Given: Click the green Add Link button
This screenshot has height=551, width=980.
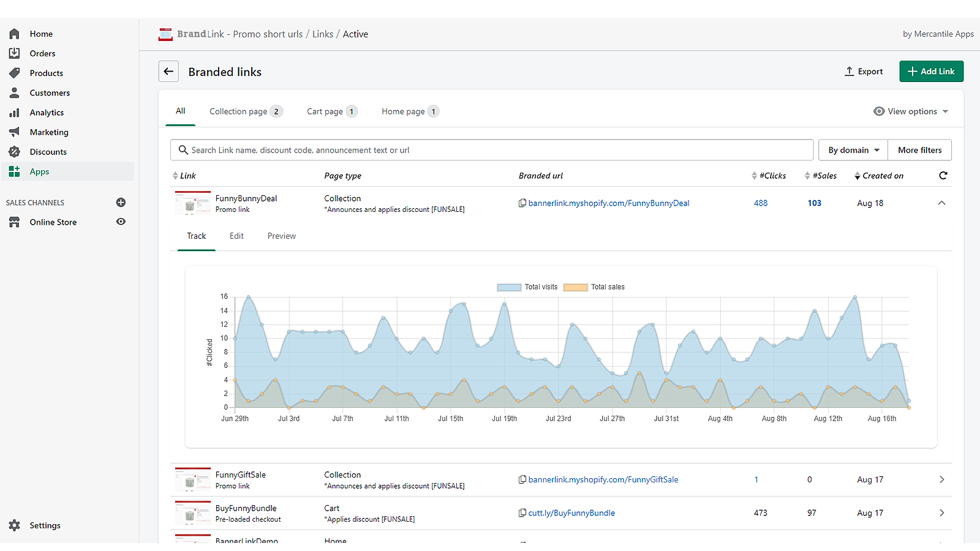Looking at the screenshot, I should click(x=931, y=71).
